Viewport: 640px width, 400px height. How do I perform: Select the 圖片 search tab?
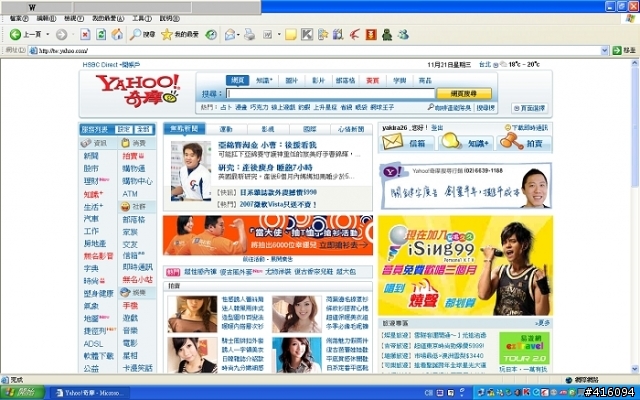click(x=291, y=80)
